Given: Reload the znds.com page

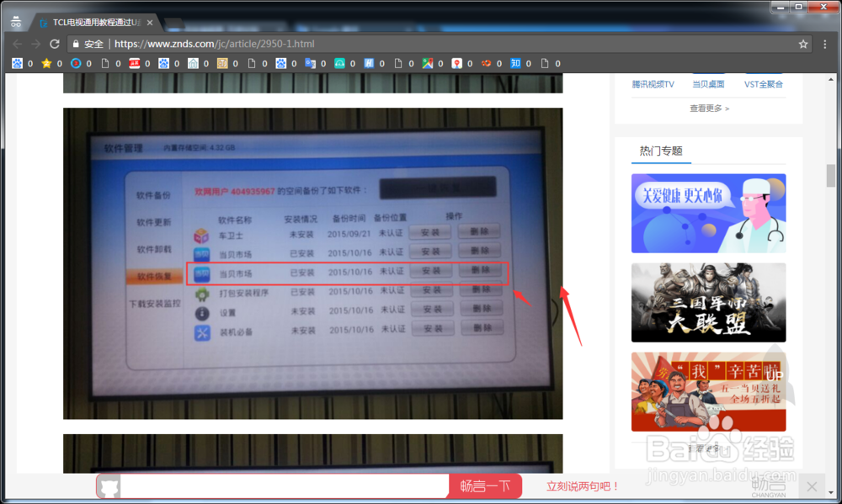Looking at the screenshot, I should (x=54, y=44).
